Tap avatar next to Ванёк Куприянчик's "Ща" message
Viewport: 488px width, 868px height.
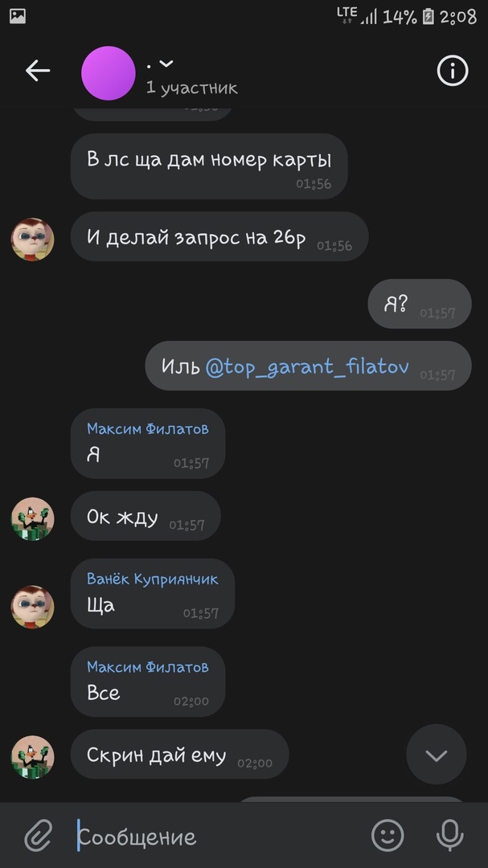coord(33,607)
